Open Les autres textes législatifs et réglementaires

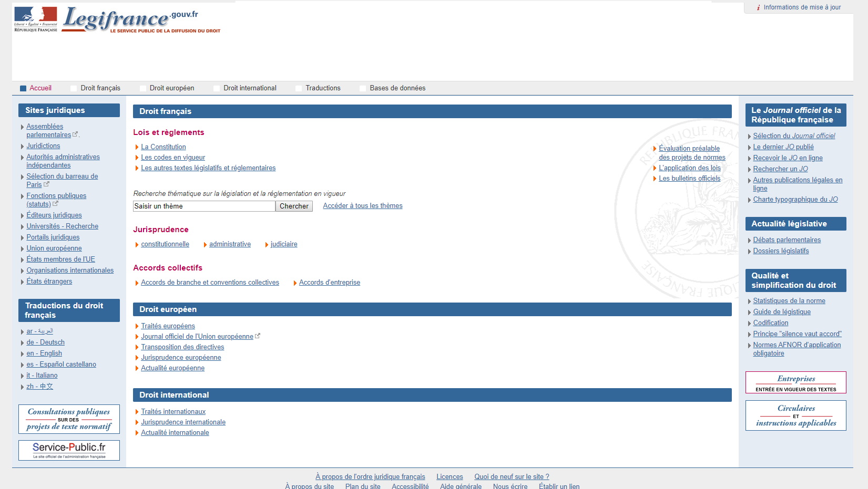pyautogui.click(x=208, y=168)
